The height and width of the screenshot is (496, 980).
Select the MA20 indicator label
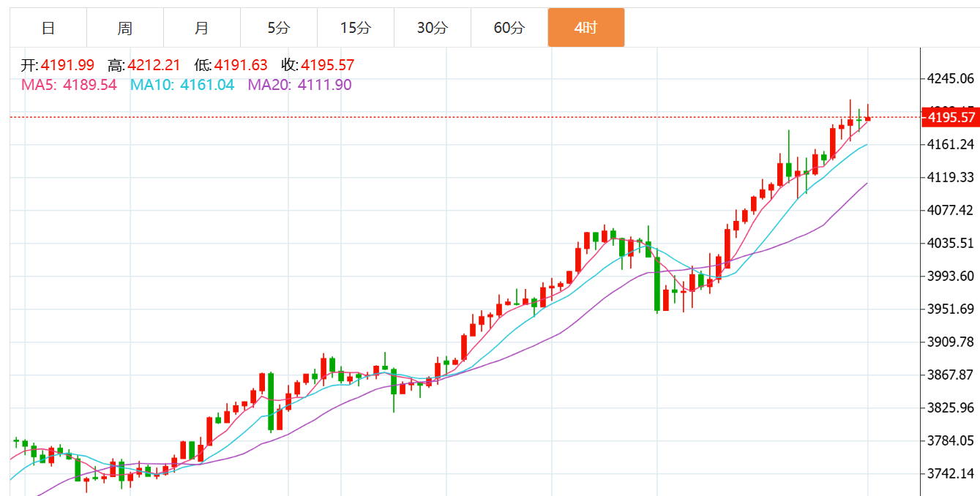[x=299, y=85]
